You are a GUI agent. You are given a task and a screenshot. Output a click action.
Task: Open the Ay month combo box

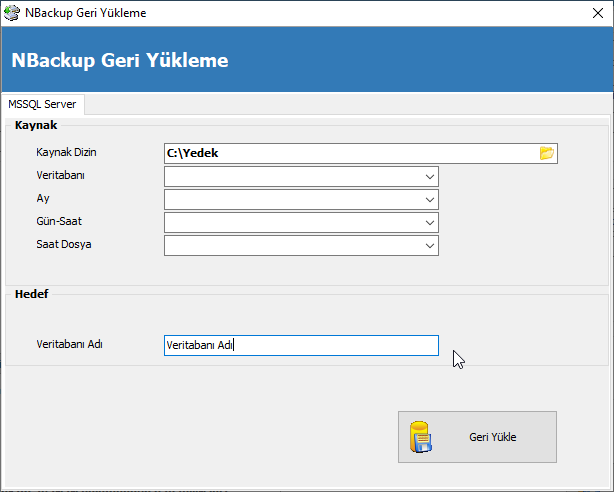(301, 200)
